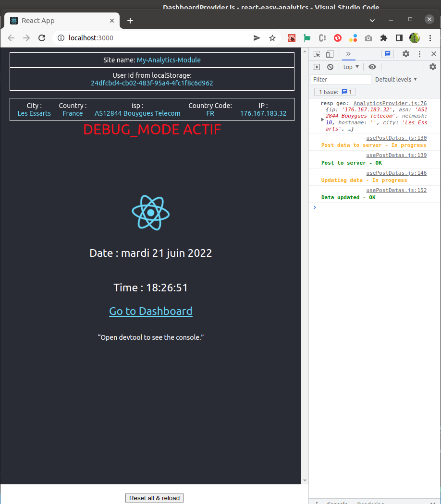The image size is (441, 504).
Task: Open DevTools customize three-dot menu
Action: (x=419, y=54)
